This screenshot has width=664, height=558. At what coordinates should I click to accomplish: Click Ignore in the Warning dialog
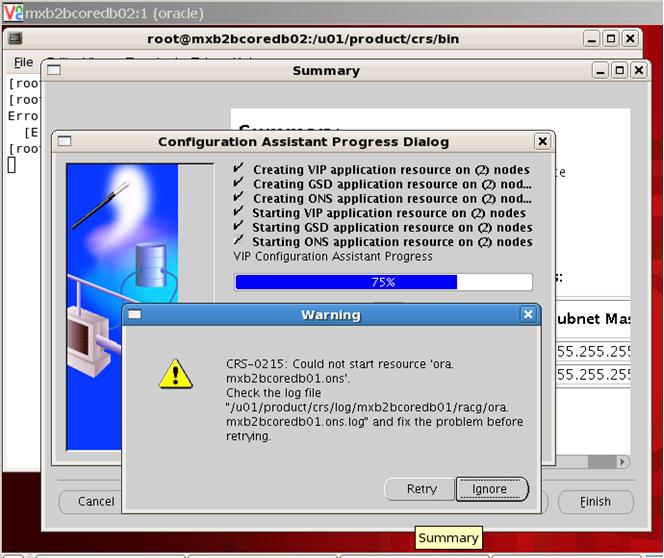(490, 489)
